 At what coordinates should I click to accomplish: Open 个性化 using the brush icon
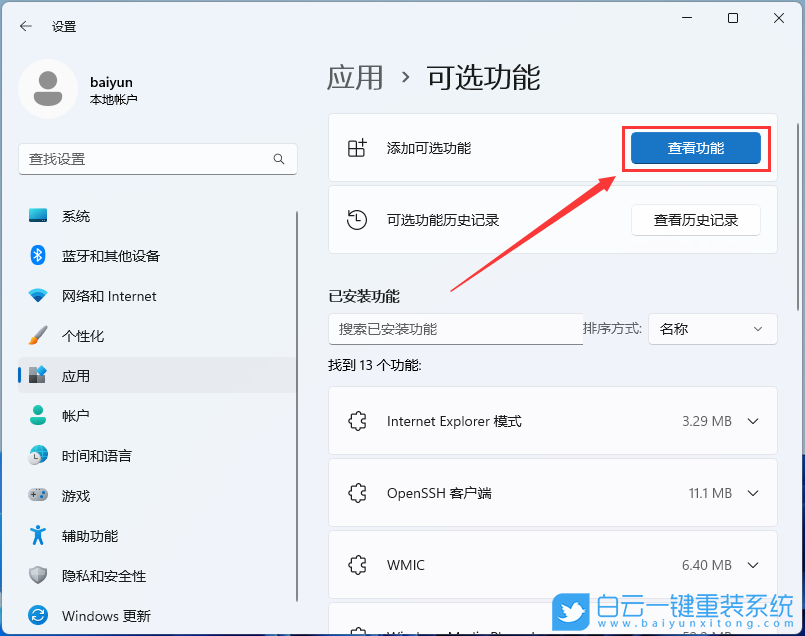(x=37, y=335)
